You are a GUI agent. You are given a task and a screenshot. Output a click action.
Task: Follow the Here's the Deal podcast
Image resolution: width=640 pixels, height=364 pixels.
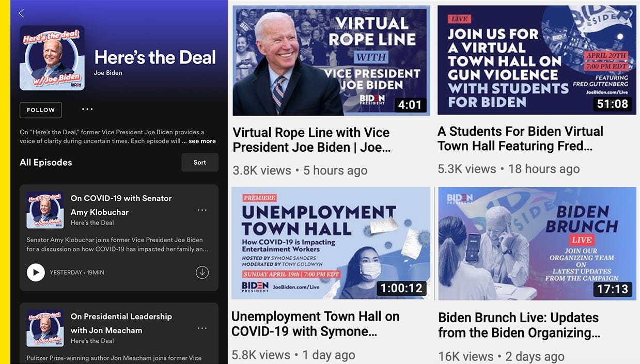[x=41, y=110]
